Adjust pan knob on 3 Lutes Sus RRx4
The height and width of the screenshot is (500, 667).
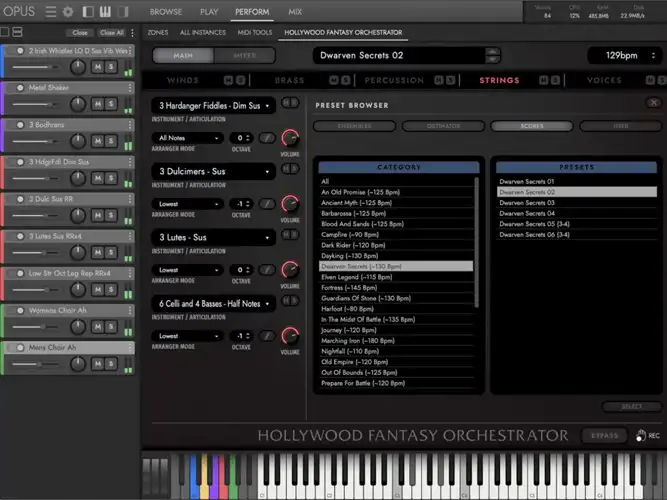(x=78, y=253)
